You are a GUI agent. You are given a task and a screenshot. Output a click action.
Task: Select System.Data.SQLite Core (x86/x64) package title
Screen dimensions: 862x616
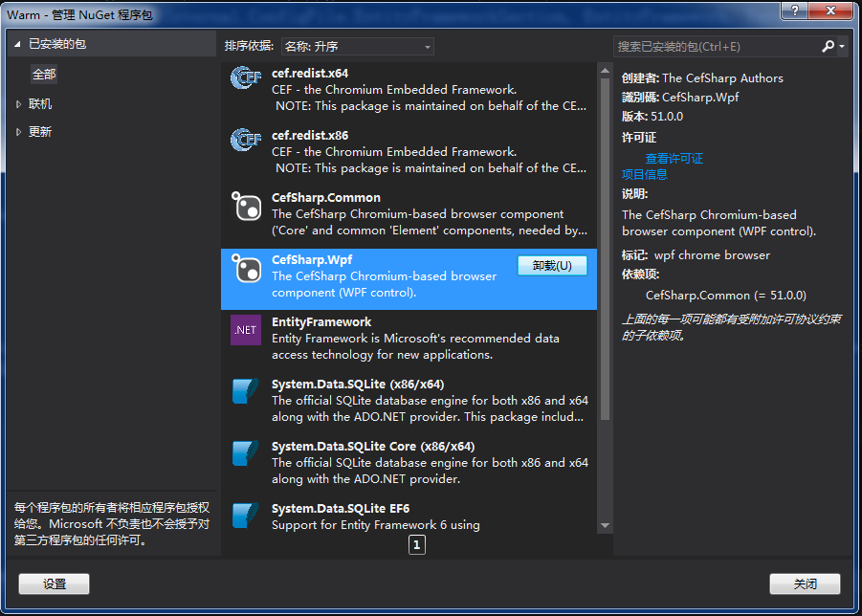[x=373, y=446]
